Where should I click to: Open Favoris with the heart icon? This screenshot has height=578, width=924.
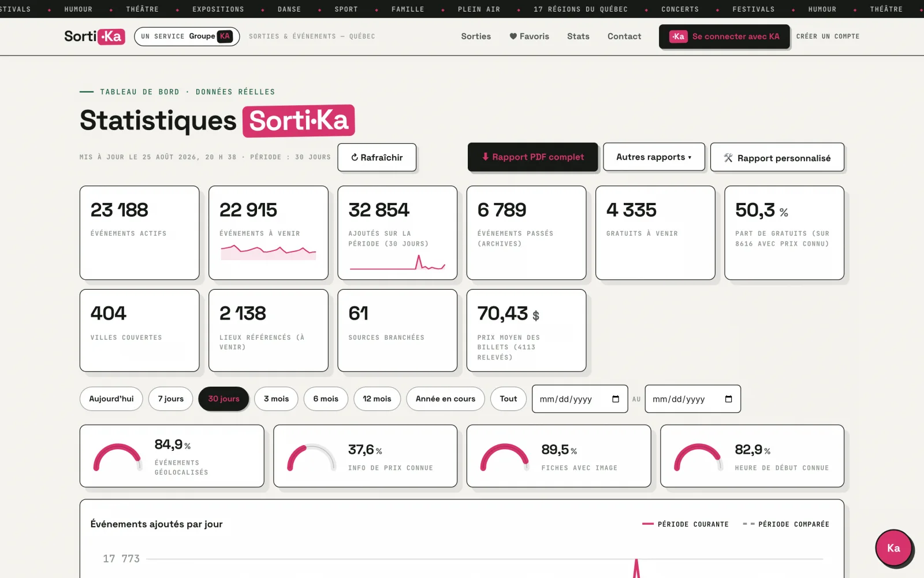[529, 36]
